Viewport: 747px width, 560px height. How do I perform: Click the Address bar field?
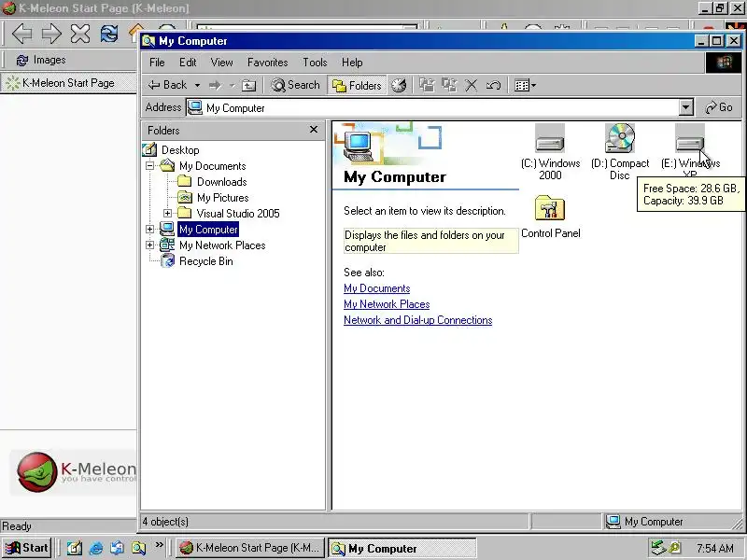click(x=431, y=108)
